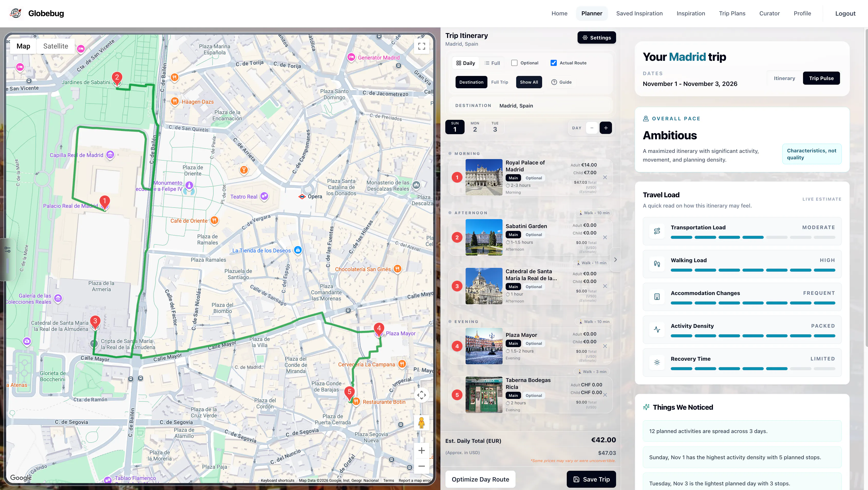Set Plaza Mayor as Main

(513, 344)
